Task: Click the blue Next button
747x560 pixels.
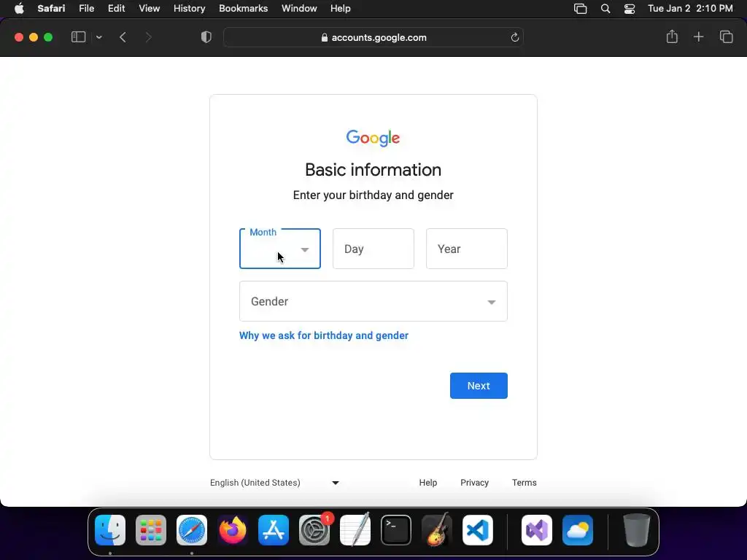Action: (x=479, y=386)
